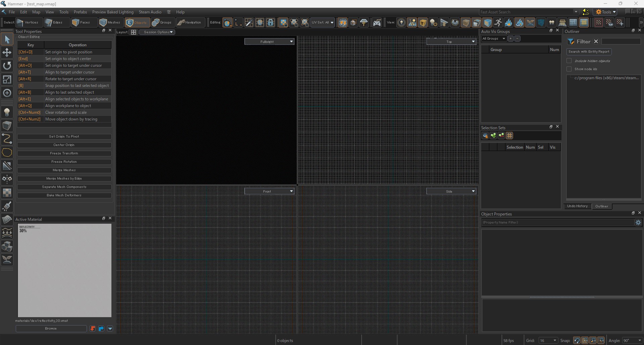Click the reflectivity 30% material swatch
The width and height of the screenshot is (644, 345).
[x=64, y=270]
